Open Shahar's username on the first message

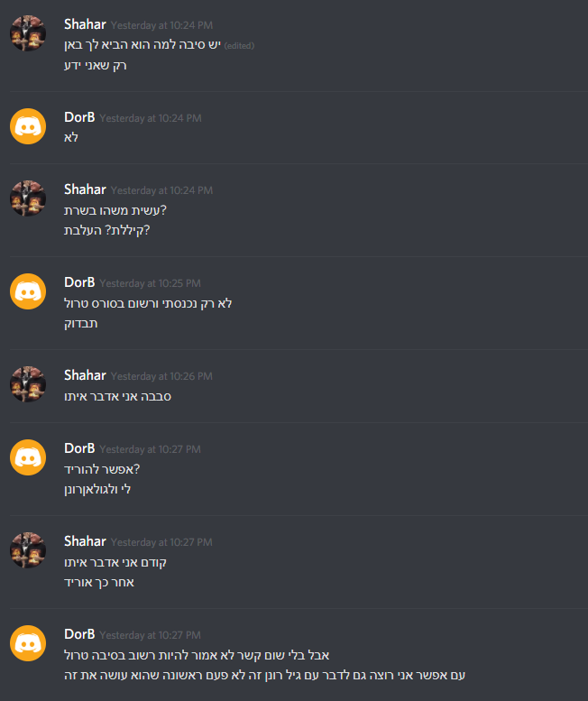pyautogui.click(x=85, y=24)
